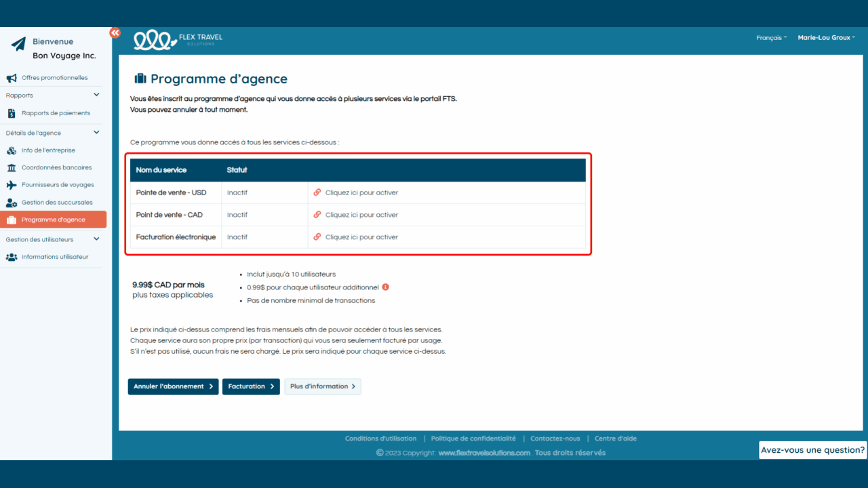Viewport: 868px width, 488px height.
Task: Open the Français language dropdown
Action: click(772, 38)
